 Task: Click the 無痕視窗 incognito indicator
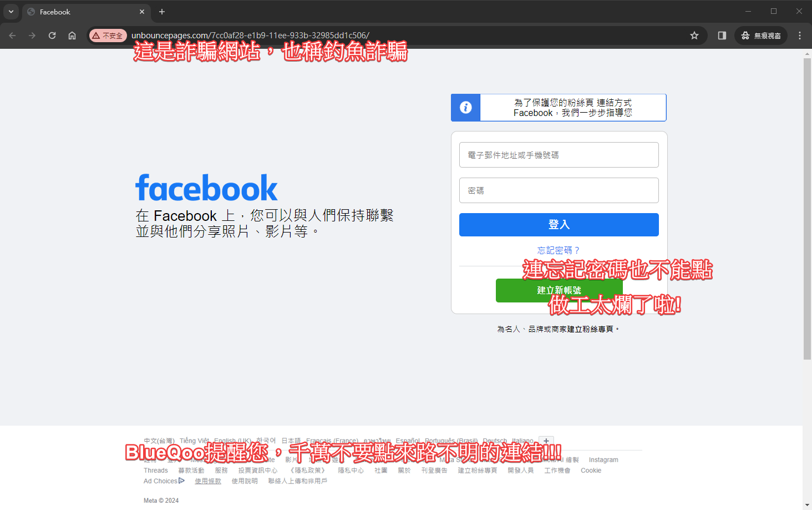pos(761,36)
